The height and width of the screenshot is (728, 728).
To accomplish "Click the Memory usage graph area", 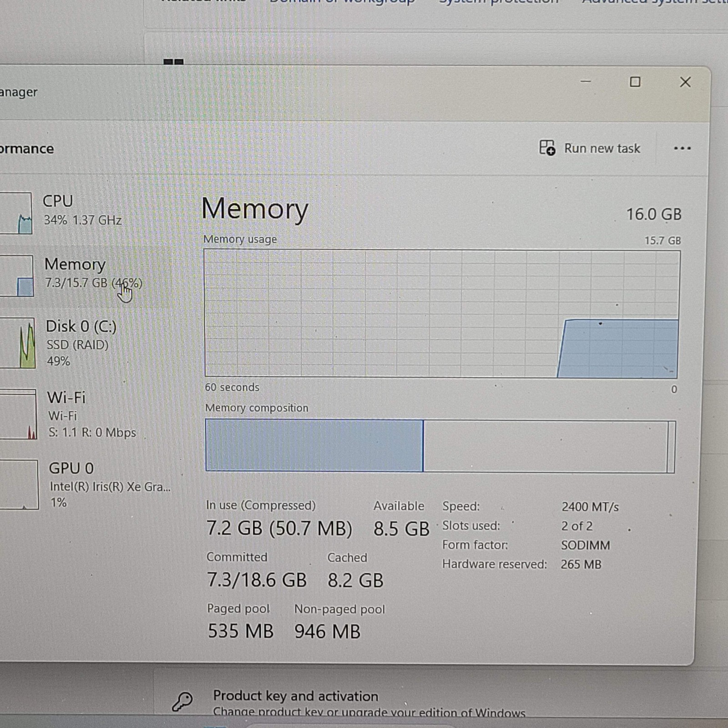I will pos(442,313).
